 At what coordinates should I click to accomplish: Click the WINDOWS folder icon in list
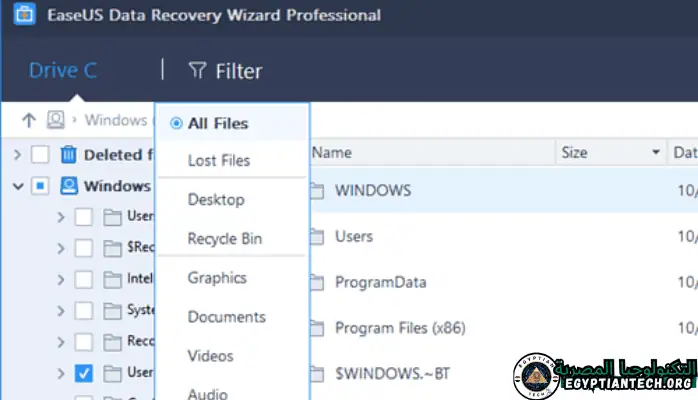[318, 190]
